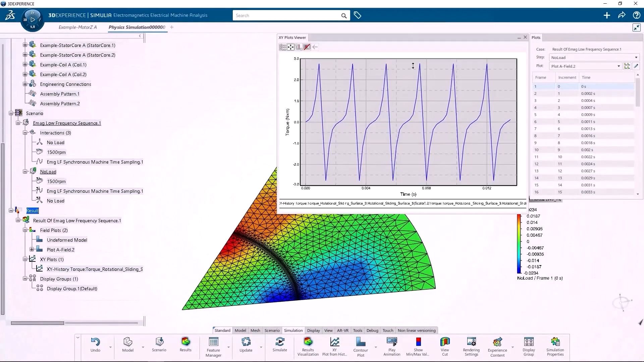Open the Step dropdown showing NoLoad
644x362 pixels.
click(636, 57)
